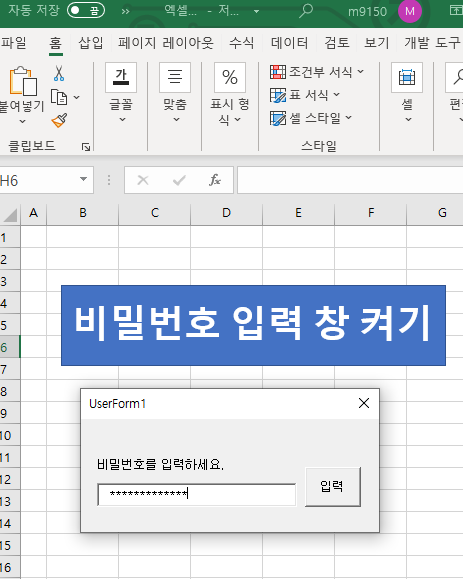Viewport: 463px width, 579px height.
Task: Open the 클립보드 dialog launcher
Action: tap(86, 147)
